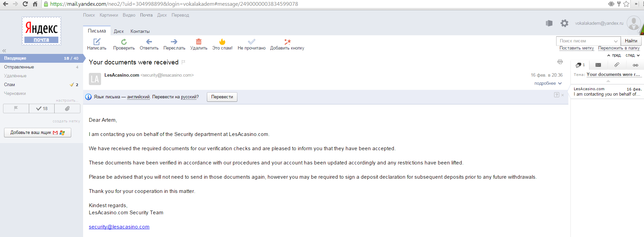Open the search options dropdown arrow
The height and width of the screenshot is (237, 644).
coord(616,41)
